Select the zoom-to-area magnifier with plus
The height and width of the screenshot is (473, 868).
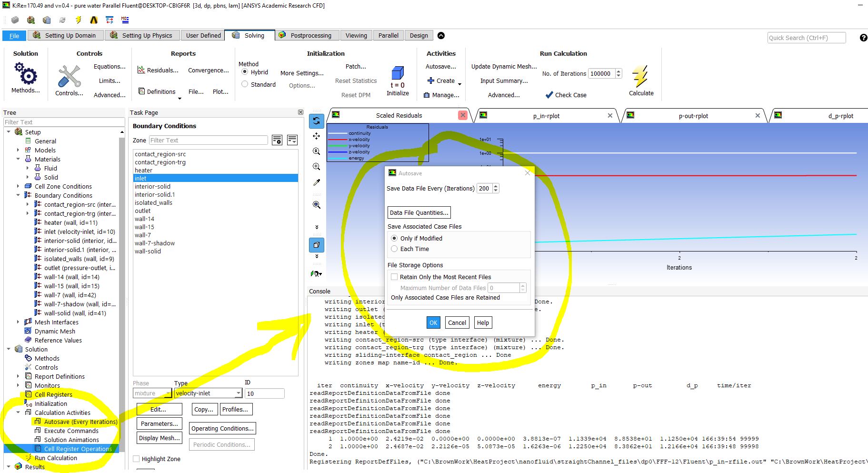tap(317, 167)
